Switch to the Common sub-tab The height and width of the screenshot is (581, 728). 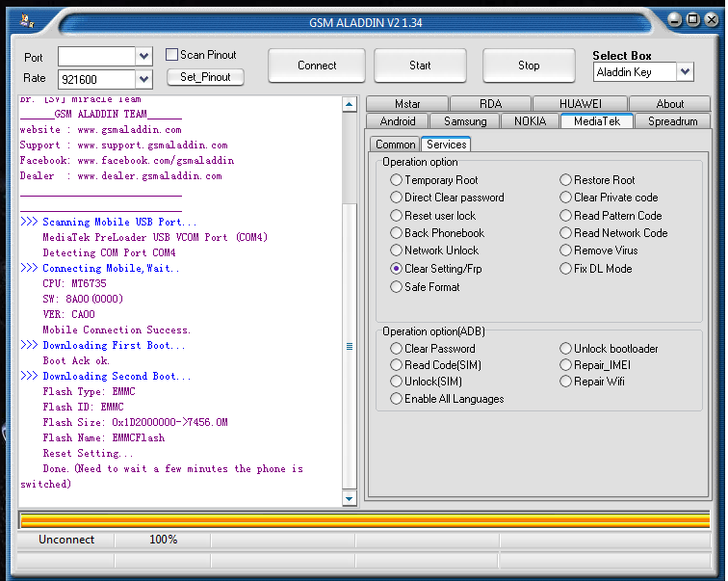pos(395,145)
